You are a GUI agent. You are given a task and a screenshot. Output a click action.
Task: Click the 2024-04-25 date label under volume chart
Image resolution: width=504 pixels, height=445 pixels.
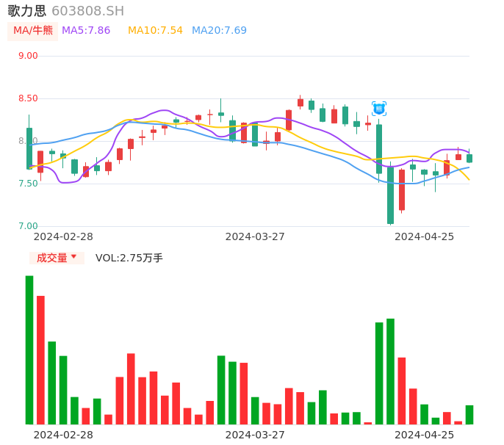[425, 435]
